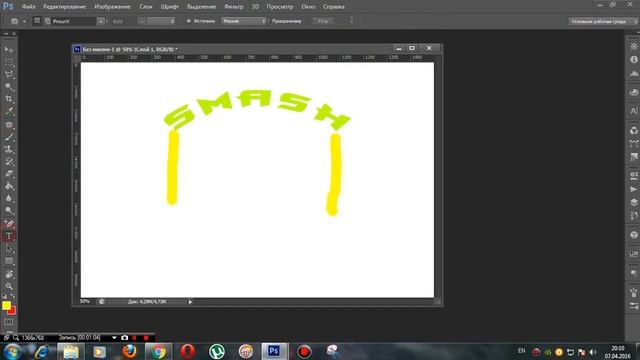The width and height of the screenshot is (640, 360).
Task: Select the Horizontal Type tool
Action: [x=9, y=236]
